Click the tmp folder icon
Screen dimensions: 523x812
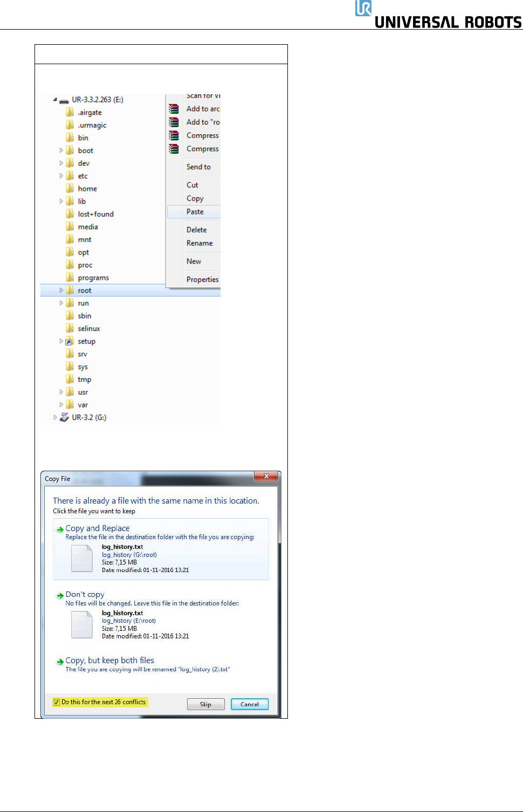click(x=70, y=379)
